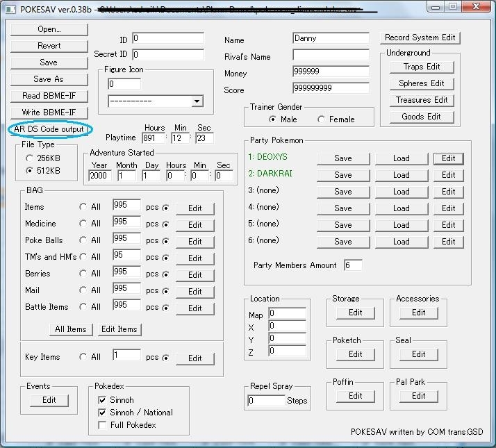Click Read BBME-IF
The image size is (496, 448).
[x=49, y=96]
